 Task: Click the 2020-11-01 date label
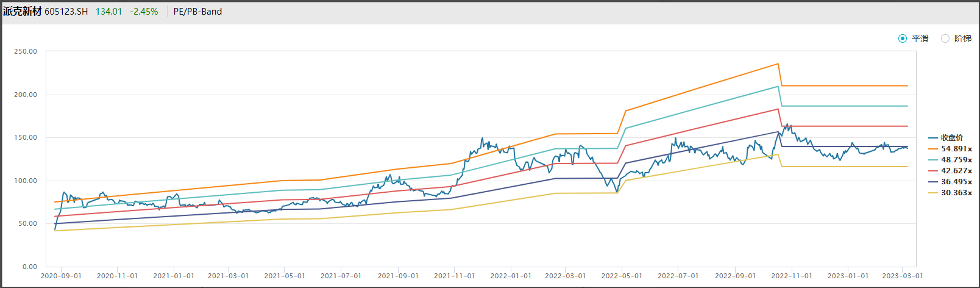tap(118, 276)
